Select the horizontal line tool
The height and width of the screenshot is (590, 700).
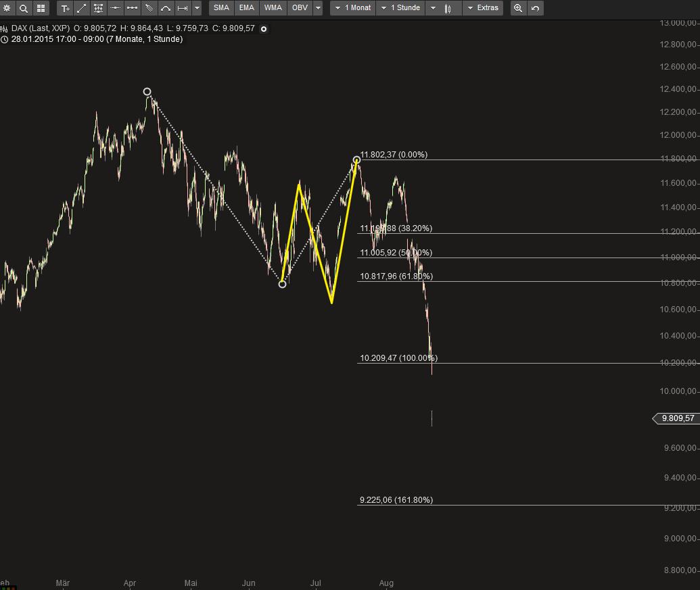tap(115, 8)
